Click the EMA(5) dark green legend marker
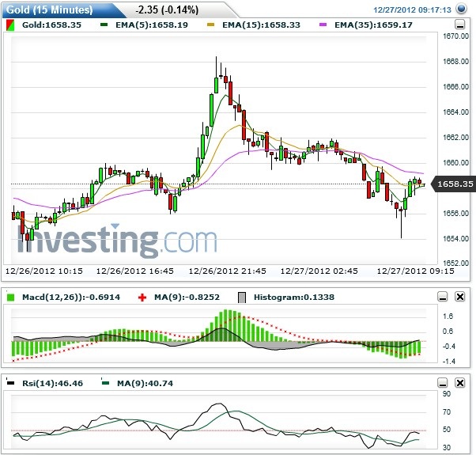 click(104, 25)
